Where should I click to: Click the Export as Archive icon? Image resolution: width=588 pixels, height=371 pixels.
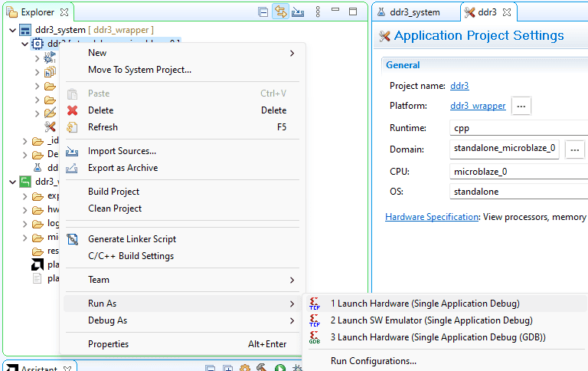click(73, 168)
